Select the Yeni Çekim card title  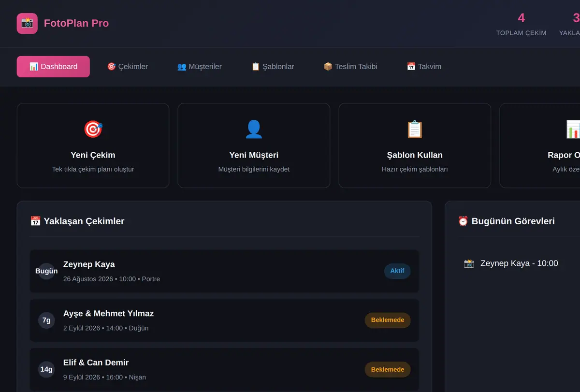pyautogui.click(x=93, y=155)
